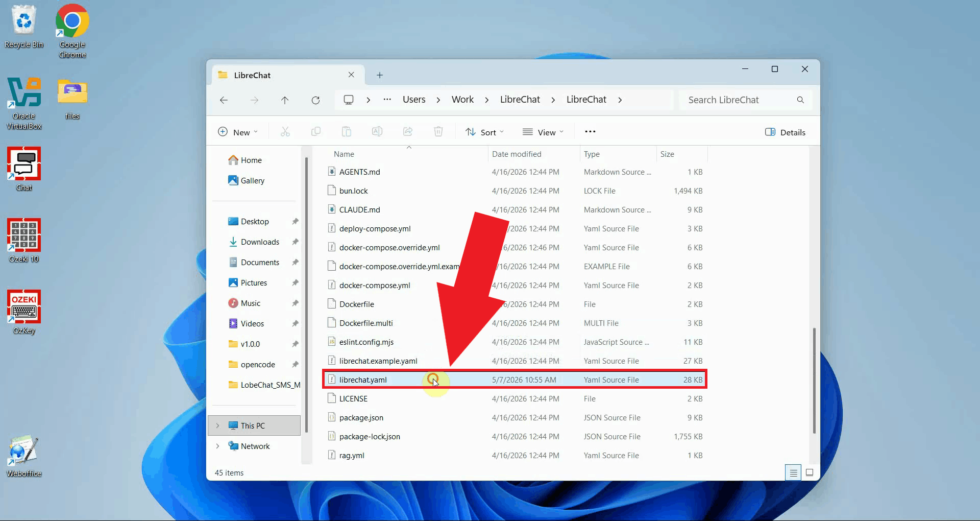Unpin v1.0.0 from quick access

(x=295, y=344)
